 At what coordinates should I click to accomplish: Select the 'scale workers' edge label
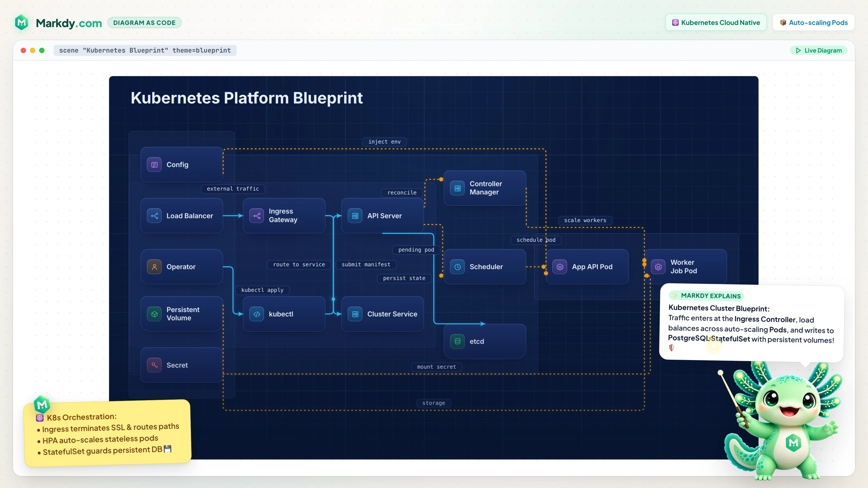(x=585, y=220)
